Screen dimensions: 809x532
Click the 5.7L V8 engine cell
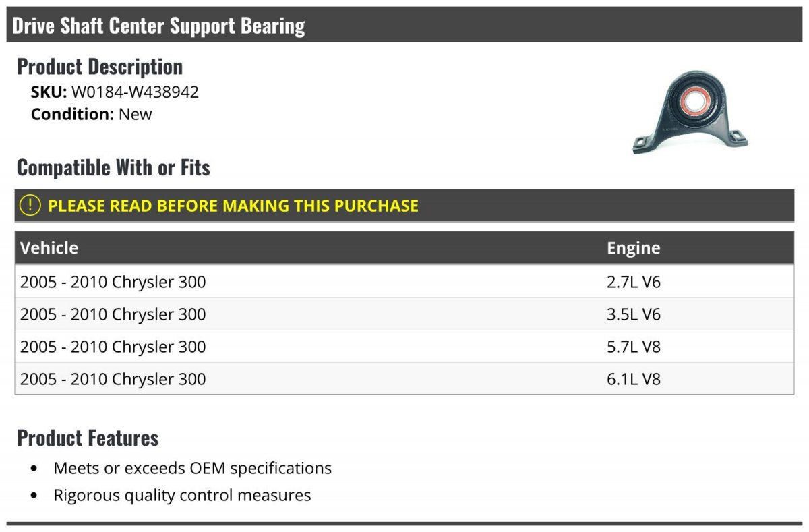coord(634,347)
